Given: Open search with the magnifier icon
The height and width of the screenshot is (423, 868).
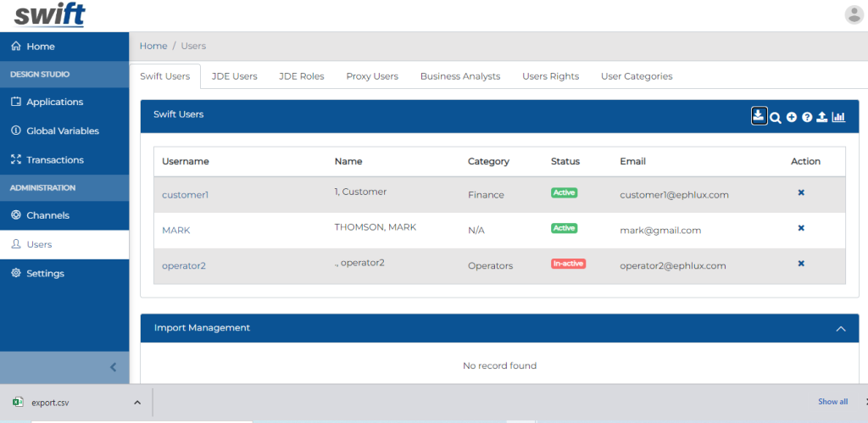Looking at the screenshot, I should click(776, 118).
